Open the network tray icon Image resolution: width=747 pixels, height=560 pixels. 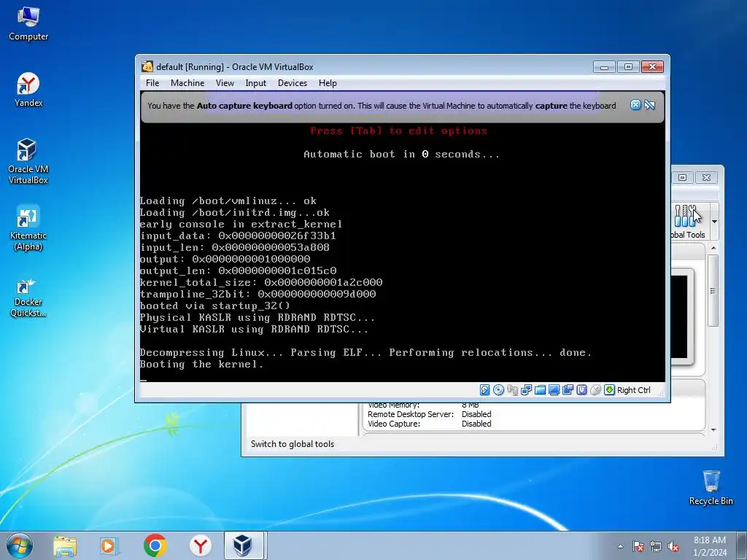(656, 546)
